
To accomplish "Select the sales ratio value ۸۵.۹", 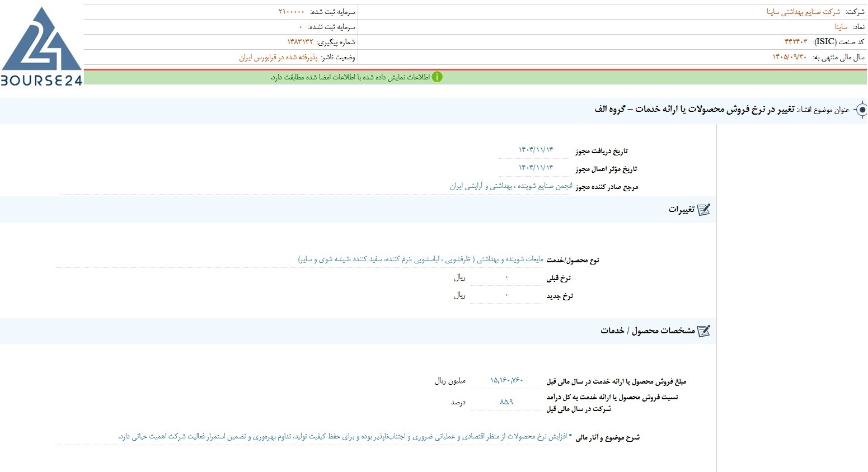I will [x=506, y=402].
